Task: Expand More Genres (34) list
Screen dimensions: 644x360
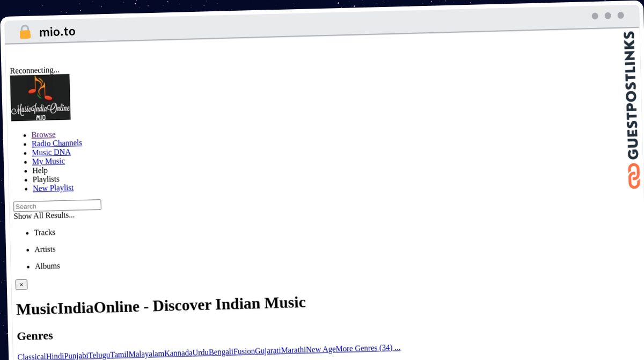Action: (x=368, y=348)
